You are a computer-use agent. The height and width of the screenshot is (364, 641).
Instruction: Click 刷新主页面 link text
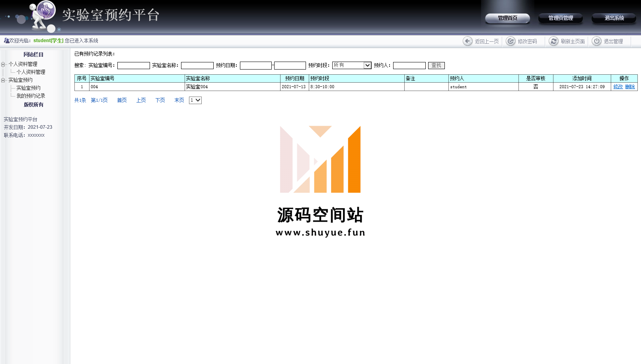tap(573, 41)
